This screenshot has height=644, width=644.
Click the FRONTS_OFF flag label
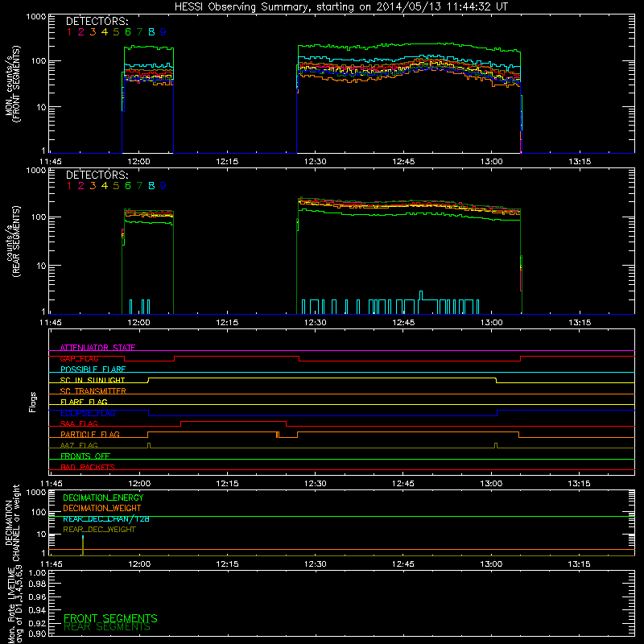click(x=85, y=456)
